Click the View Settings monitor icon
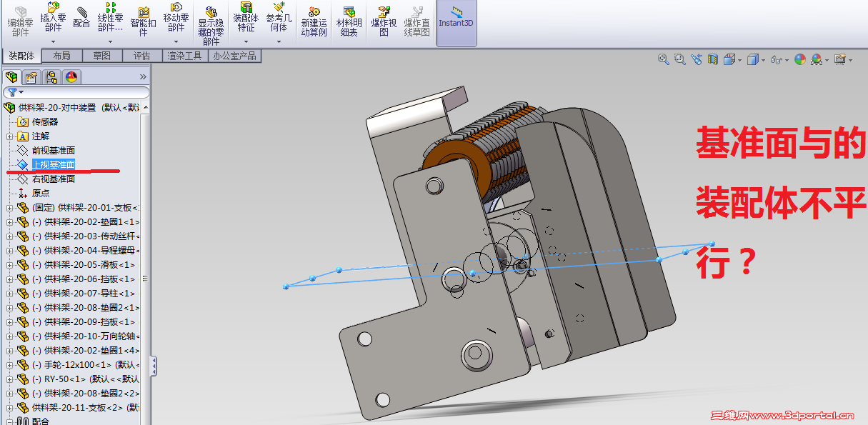Viewport: 868px width, 425px height. (840, 60)
